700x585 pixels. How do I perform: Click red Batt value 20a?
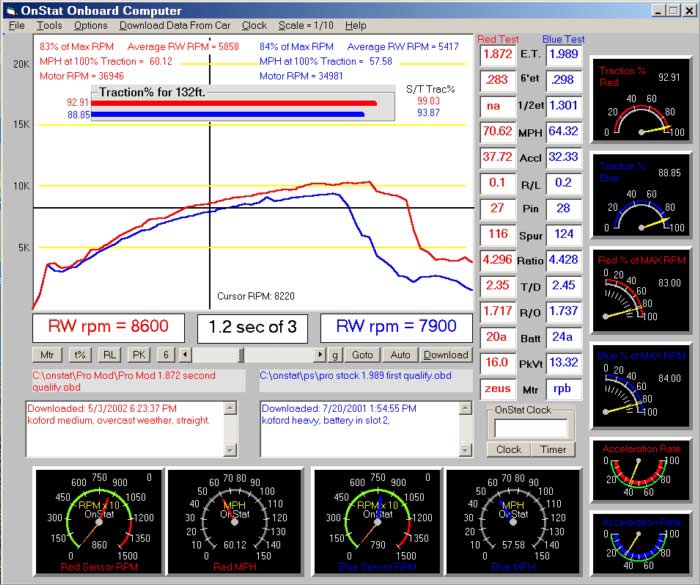[x=497, y=337]
